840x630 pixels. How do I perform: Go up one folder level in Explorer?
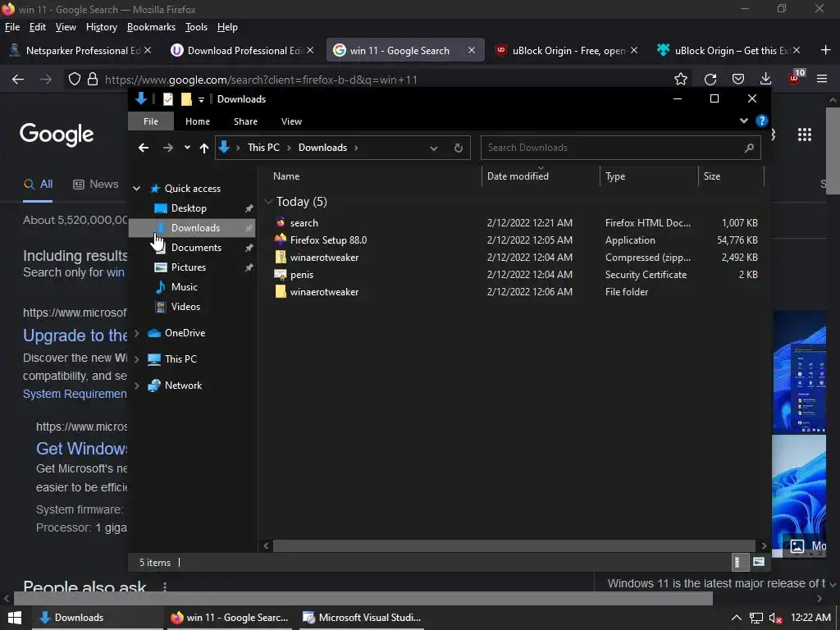(204, 148)
